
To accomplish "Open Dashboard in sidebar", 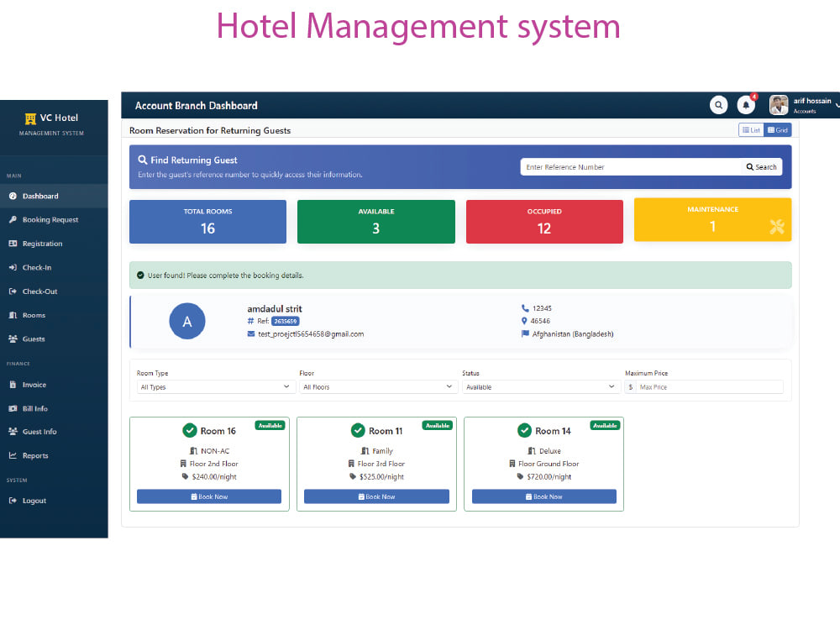I will click(x=54, y=196).
